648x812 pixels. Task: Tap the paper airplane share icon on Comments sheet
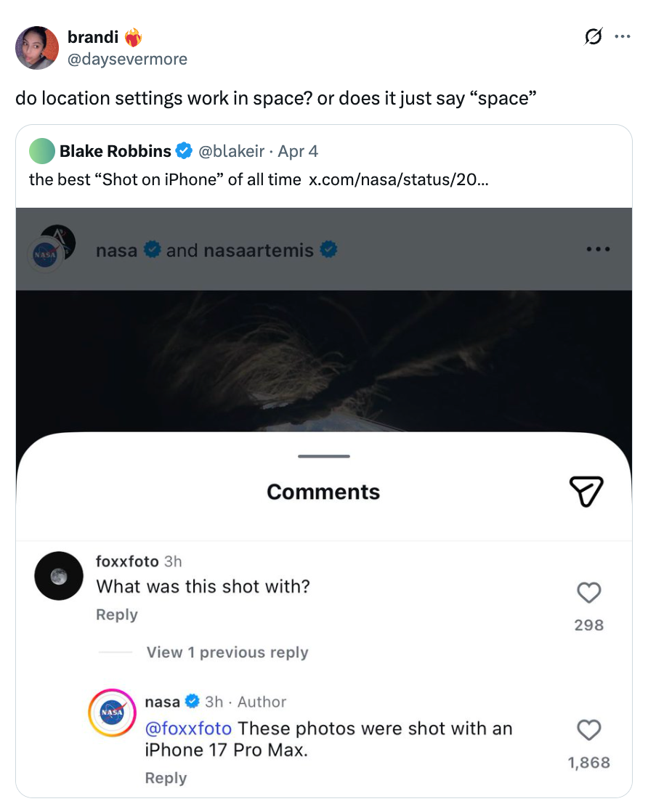click(587, 491)
